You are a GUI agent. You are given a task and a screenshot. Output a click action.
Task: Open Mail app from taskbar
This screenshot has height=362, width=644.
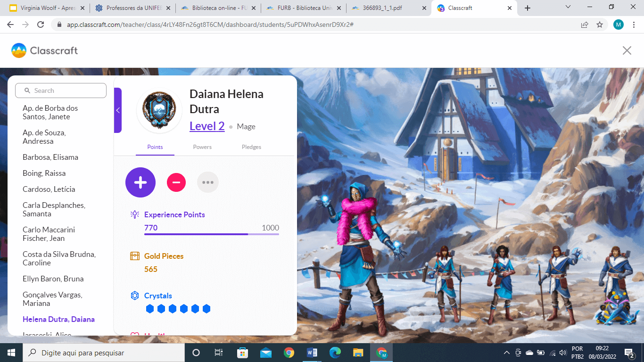265,353
